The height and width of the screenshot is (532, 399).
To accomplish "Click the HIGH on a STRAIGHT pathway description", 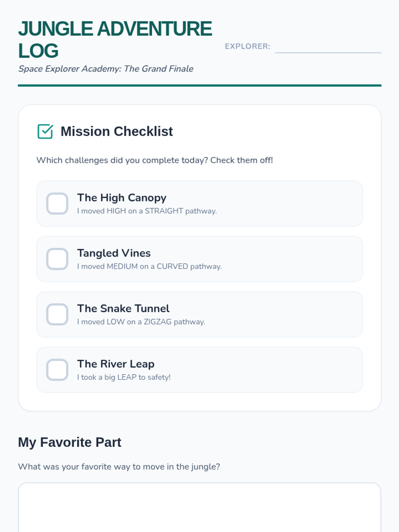I will pyautogui.click(x=147, y=211).
